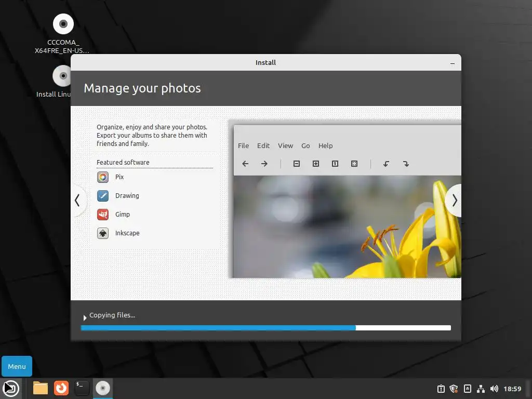Click the first tray icon with exclamation mark

point(441,389)
